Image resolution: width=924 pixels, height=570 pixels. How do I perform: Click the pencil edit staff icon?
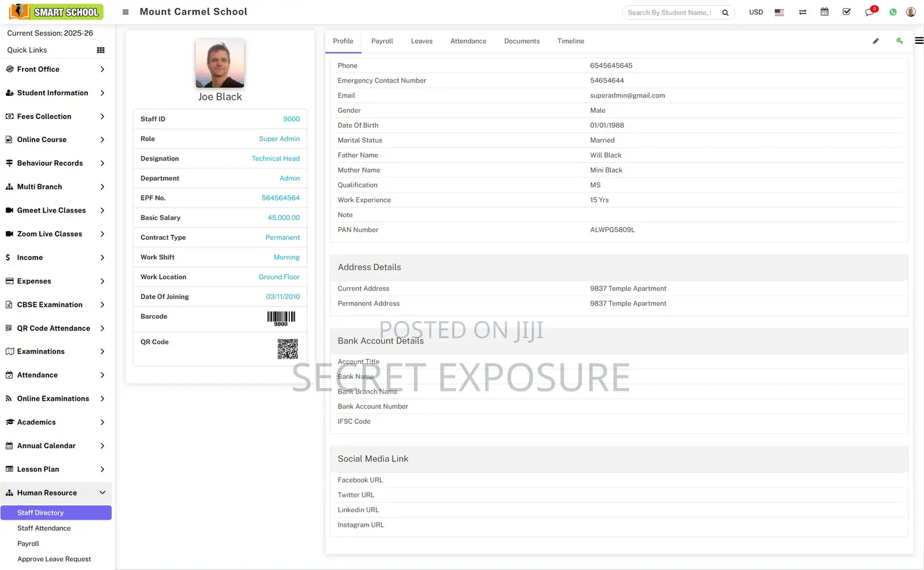click(875, 41)
